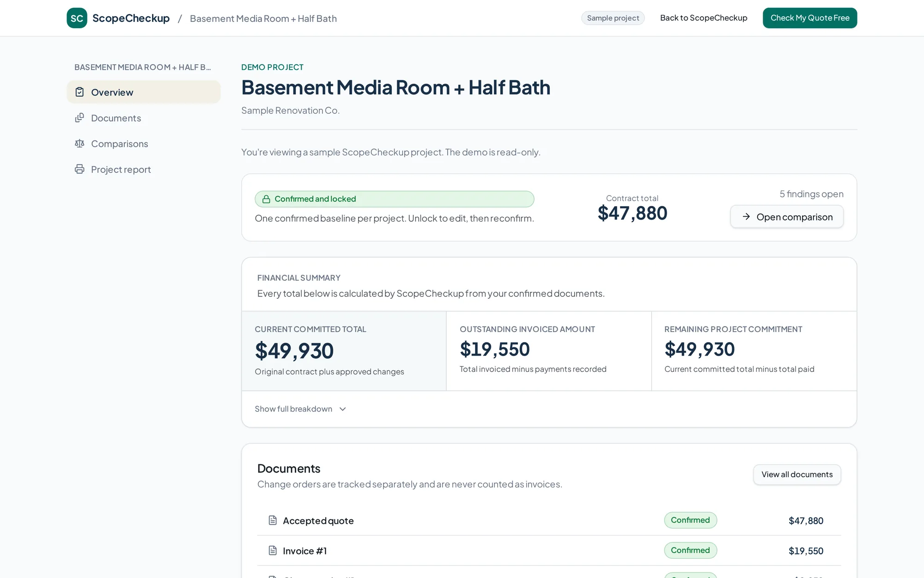Click the Check My Quote Free button
The width and height of the screenshot is (924, 578).
pos(810,18)
